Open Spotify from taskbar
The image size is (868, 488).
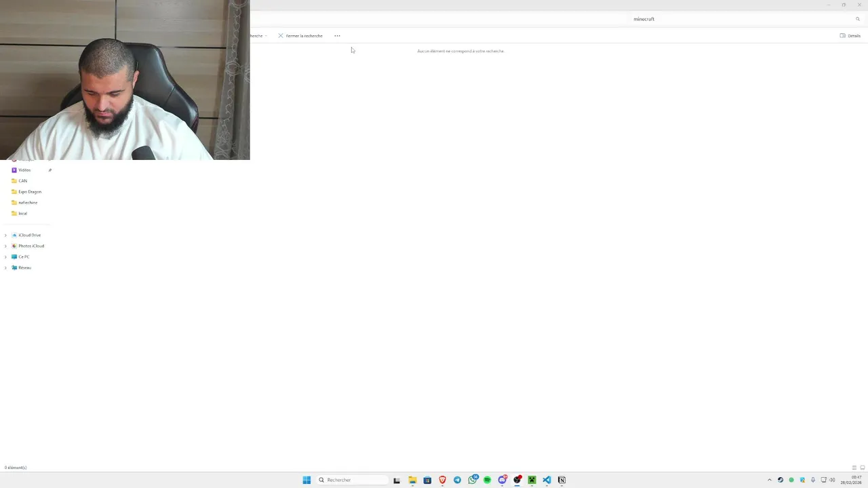[x=487, y=480]
